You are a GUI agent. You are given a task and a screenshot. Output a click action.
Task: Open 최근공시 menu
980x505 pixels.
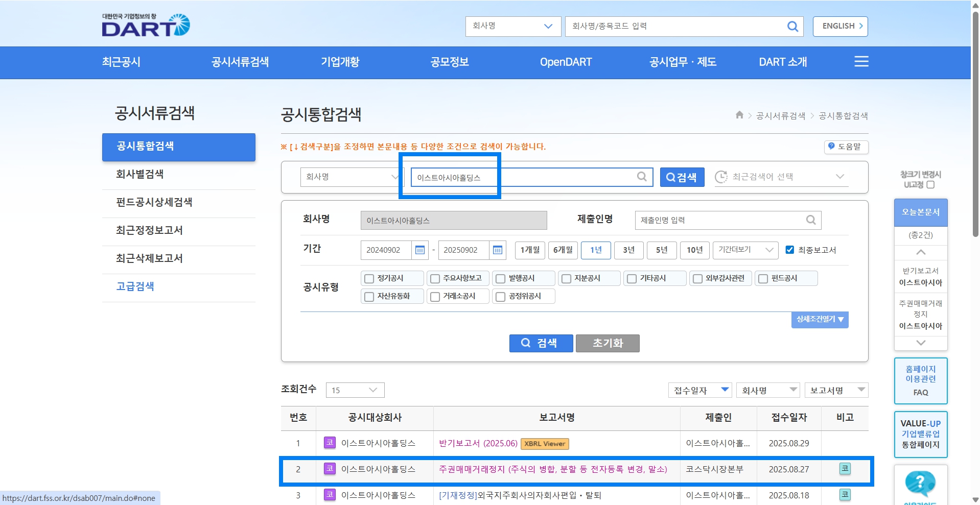click(x=121, y=62)
